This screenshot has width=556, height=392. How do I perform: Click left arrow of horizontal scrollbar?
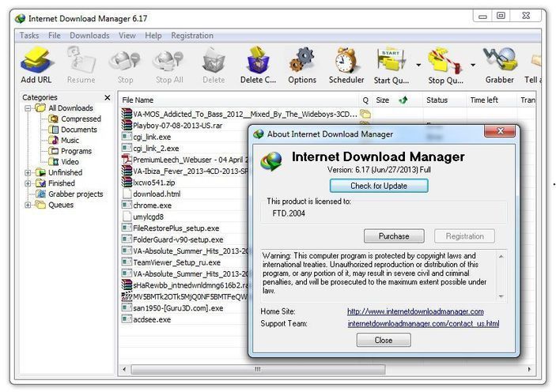click(124, 369)
